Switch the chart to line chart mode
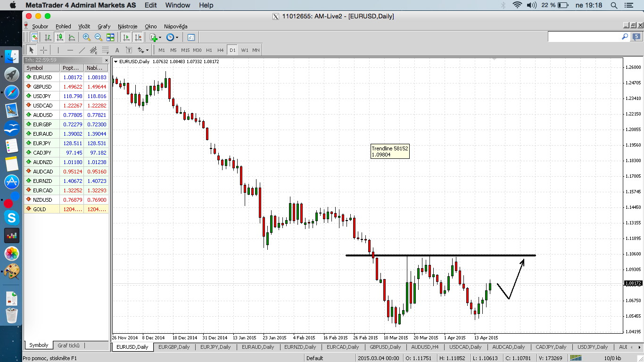The width and height of the screenshot is (644, 362). click(x=72, y=37)
